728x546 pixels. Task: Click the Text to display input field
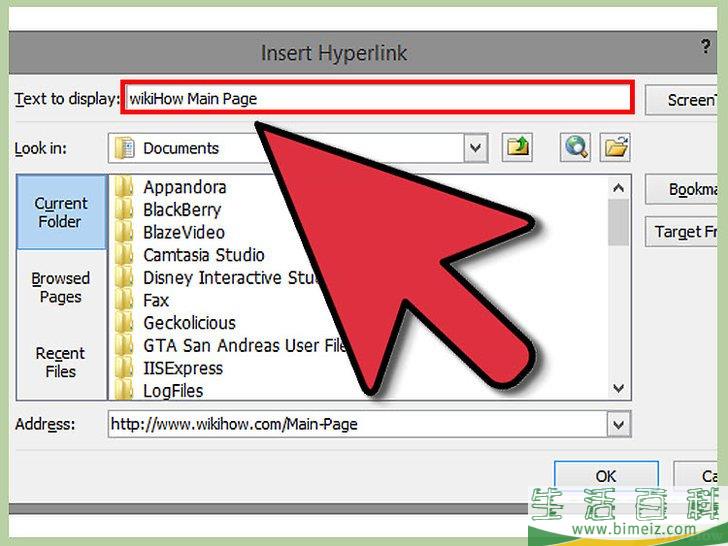[377, 98]
